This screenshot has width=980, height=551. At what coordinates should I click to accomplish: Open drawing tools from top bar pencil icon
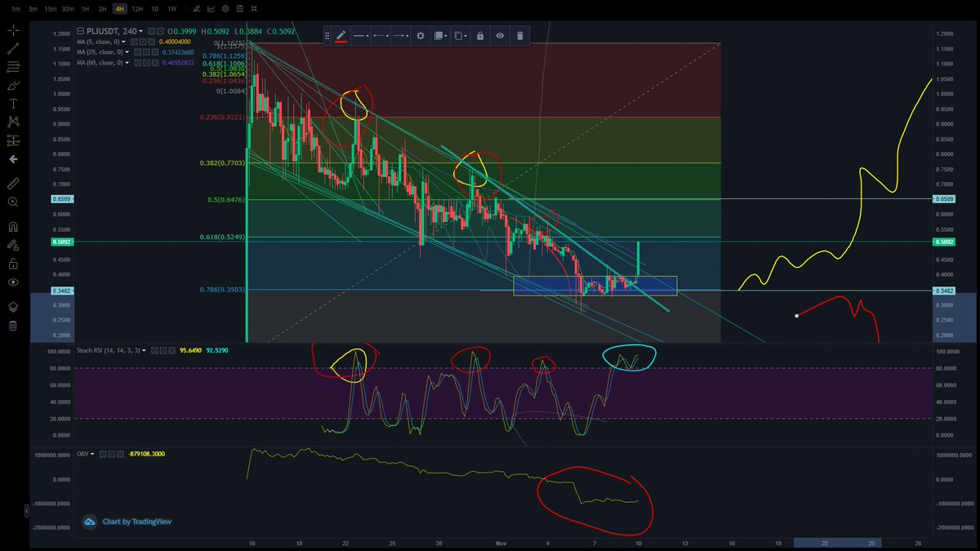pos(197,9)
